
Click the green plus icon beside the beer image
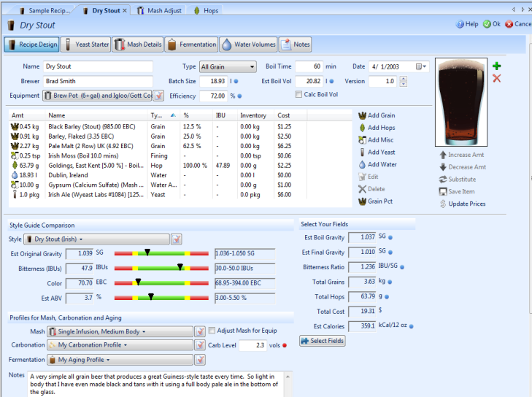click(497, 66)
